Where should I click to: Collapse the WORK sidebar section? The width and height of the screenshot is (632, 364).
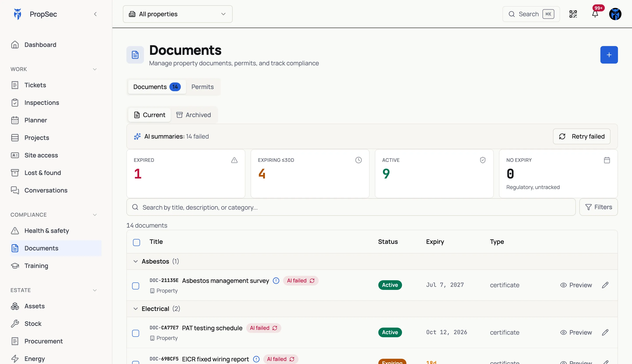[95, 69]
